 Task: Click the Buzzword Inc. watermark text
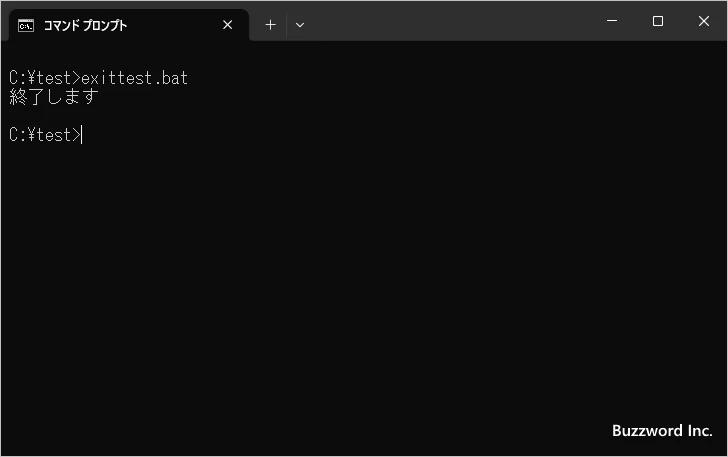pos(662,430)
